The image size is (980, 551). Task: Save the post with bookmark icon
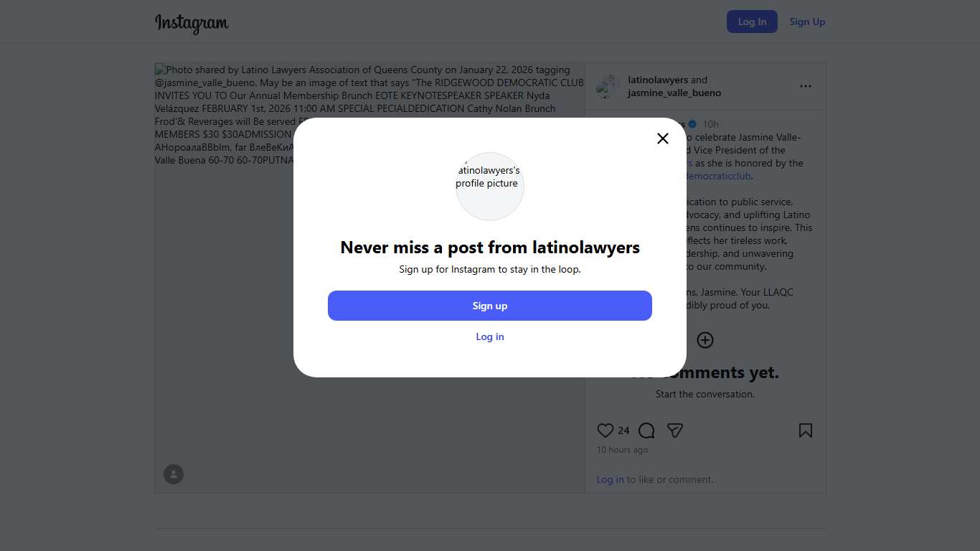pos(805,430)
